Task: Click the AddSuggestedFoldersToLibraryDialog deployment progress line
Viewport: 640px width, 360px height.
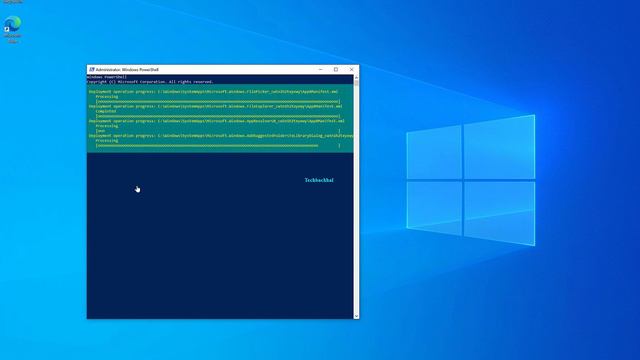Action: 221,136
